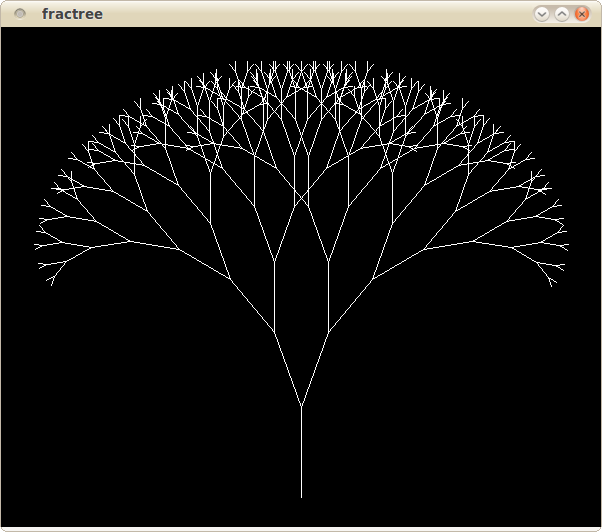Open window menu button in title bar

coord(20,14)
